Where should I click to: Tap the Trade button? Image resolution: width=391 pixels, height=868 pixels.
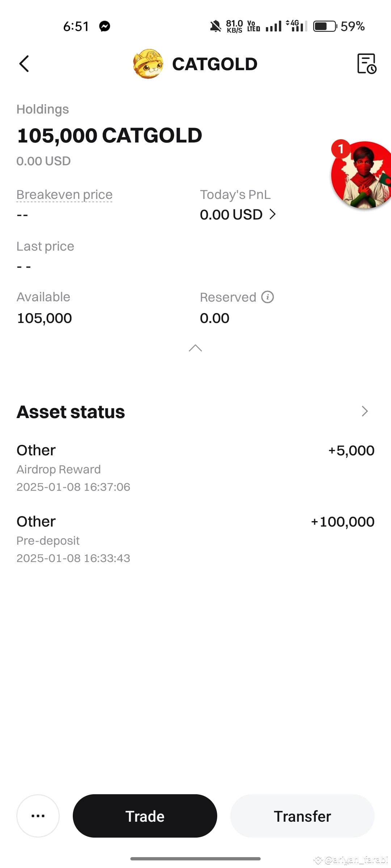pos(145,816)
